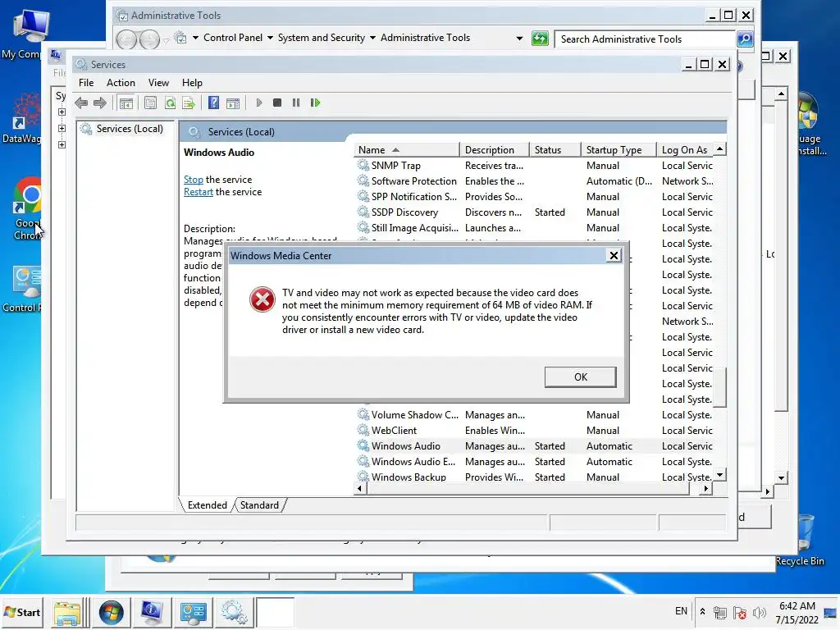The image size is (840, 630).
Task: Select the Windows Audio Endpoint Builder row
Action: pyautogui.click(x=534, y=461)
